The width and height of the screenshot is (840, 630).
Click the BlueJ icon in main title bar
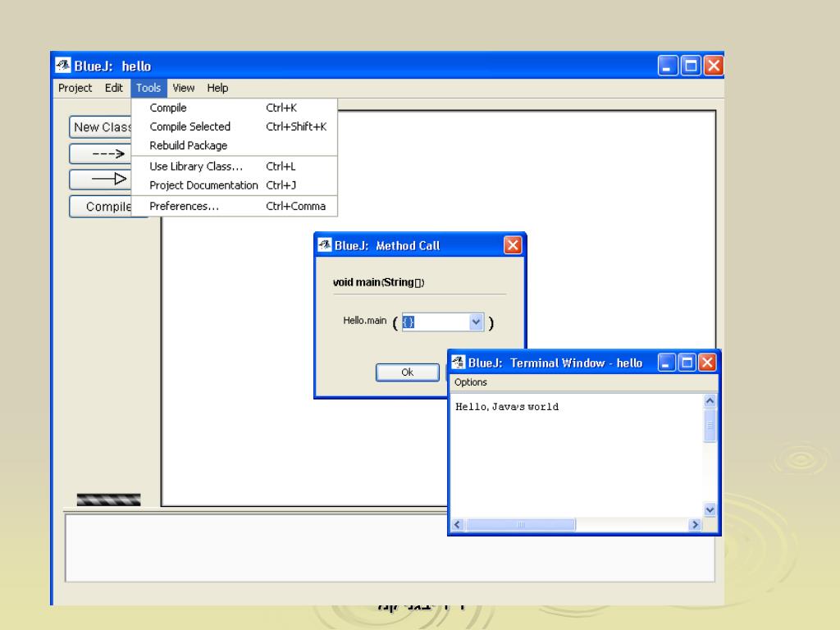coord(63,66)
